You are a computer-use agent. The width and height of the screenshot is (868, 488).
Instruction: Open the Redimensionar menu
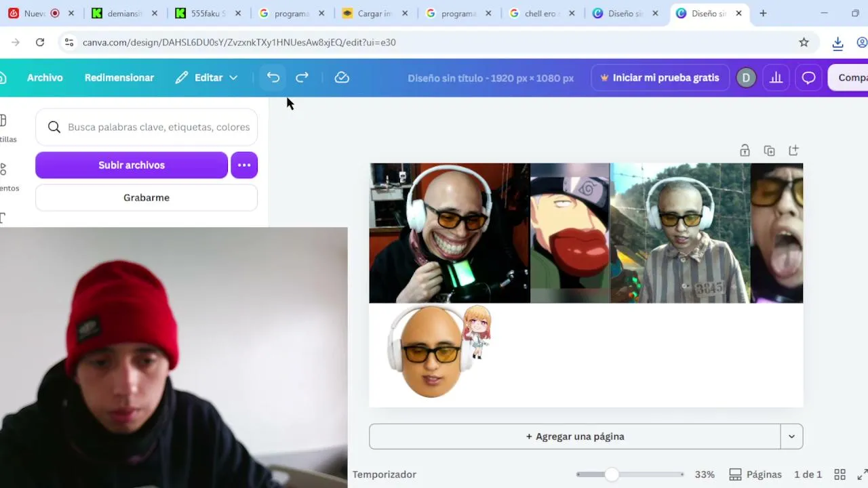coord(119,78)
